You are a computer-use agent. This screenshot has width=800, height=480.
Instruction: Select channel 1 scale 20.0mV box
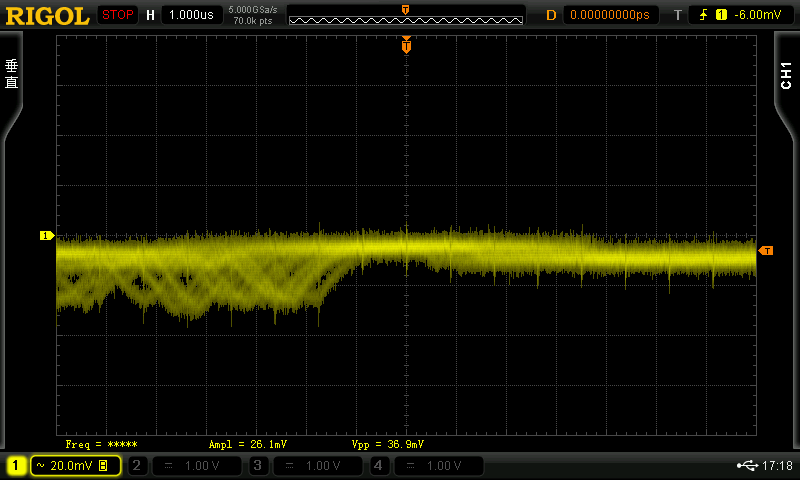click(76, 465)
